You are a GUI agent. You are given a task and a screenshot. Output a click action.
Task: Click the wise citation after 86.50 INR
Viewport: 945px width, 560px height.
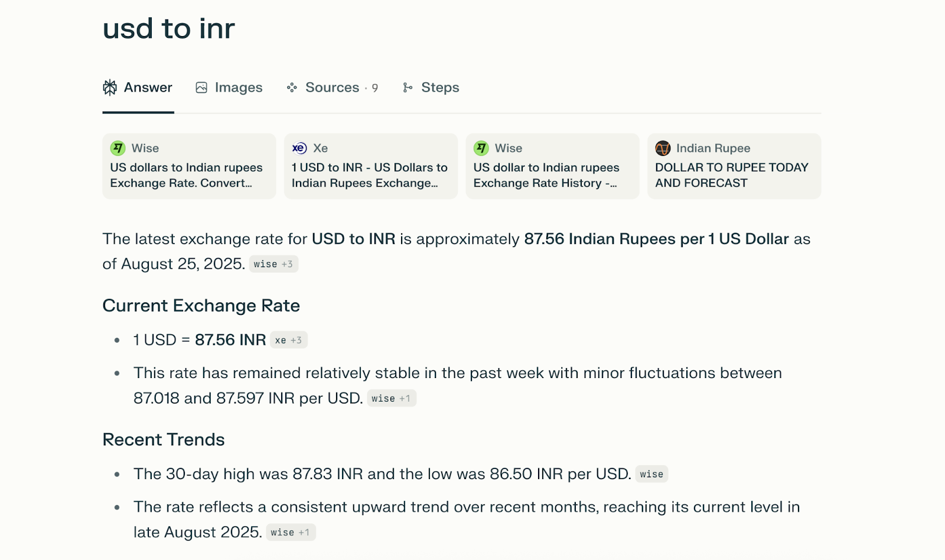(651, 474)
